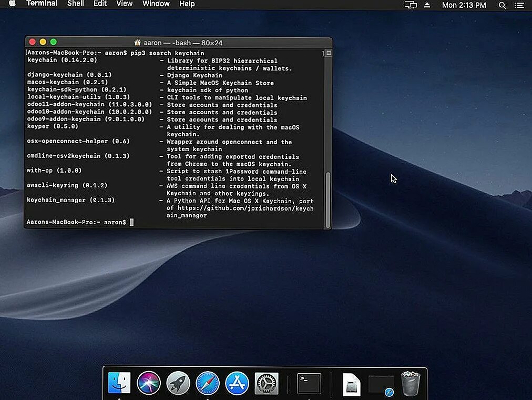Click the command prompt after aaron$

132,222
